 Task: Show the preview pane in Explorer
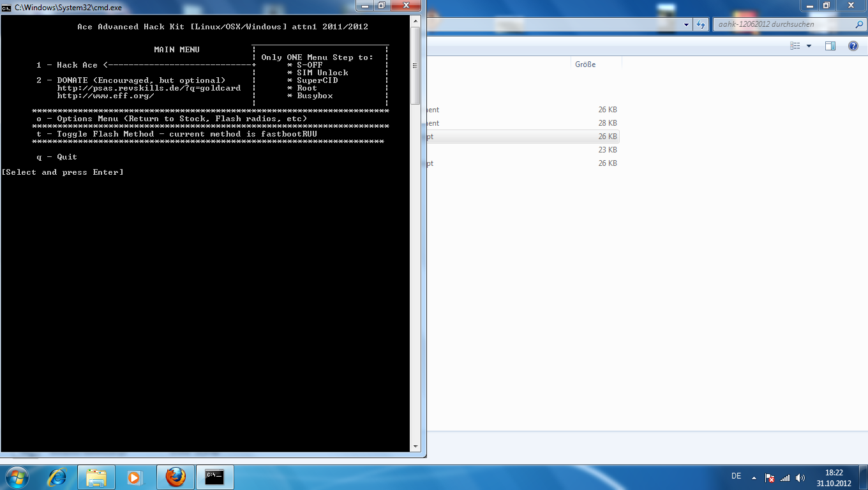click(830, 46)
